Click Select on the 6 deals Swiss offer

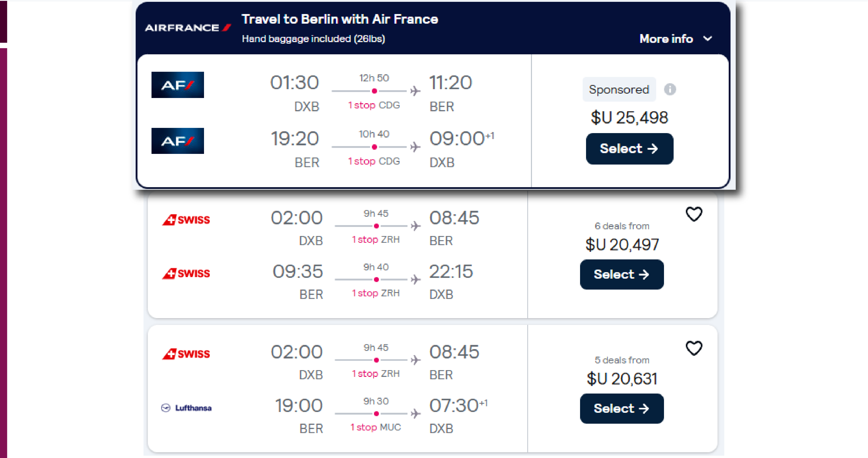[x=622, y=274]
